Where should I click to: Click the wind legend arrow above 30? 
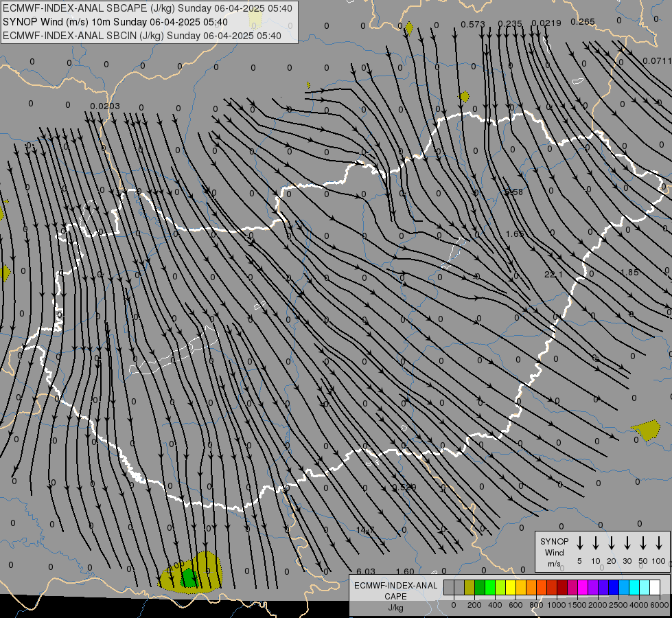627,543
